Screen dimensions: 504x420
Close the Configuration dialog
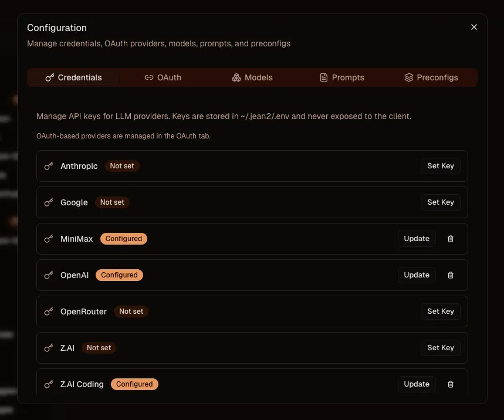click(474, 27)
